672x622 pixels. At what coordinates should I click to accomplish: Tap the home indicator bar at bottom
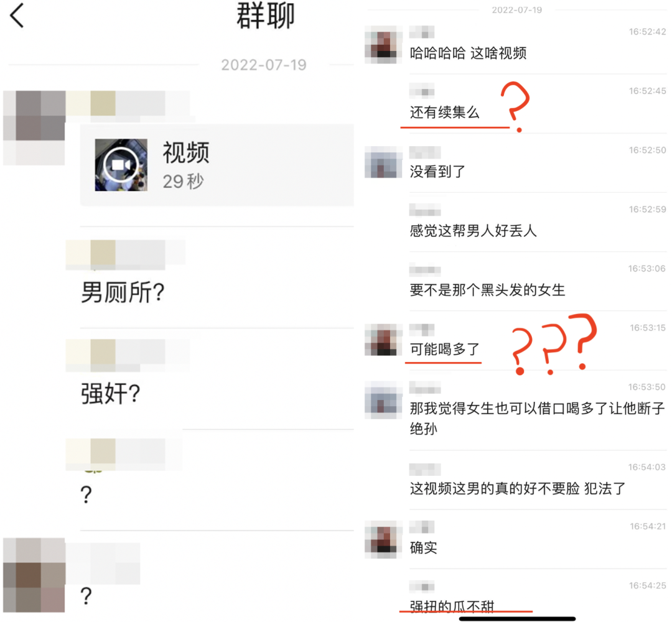[x=517, y=618]
